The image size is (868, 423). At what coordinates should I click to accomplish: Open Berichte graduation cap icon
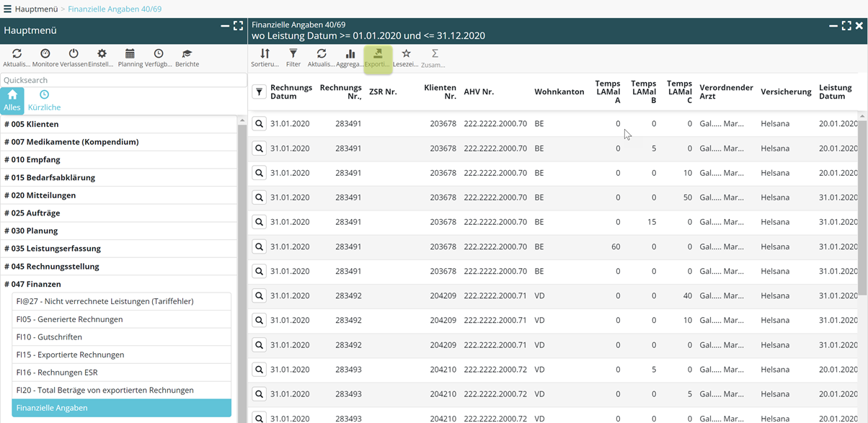[x=187, y=58]
